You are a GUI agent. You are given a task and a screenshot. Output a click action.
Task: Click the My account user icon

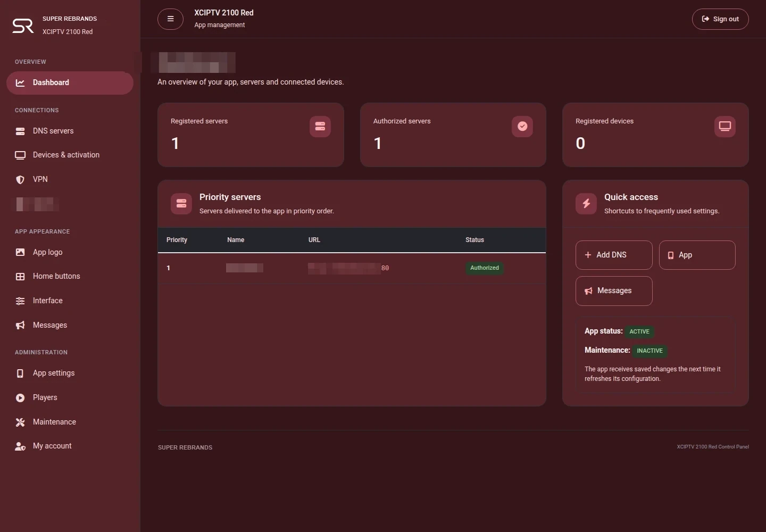point(20,446)
